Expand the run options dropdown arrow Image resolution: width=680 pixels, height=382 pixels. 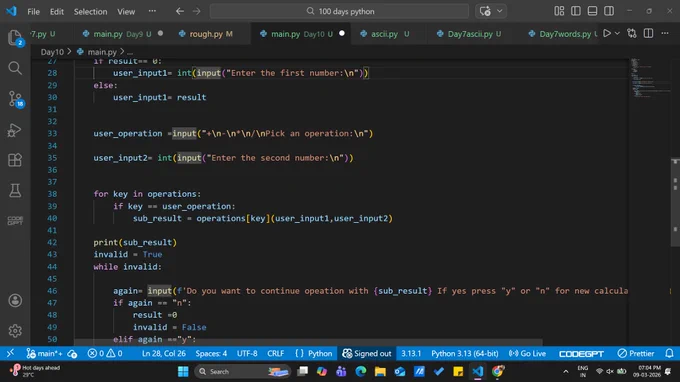617,33
